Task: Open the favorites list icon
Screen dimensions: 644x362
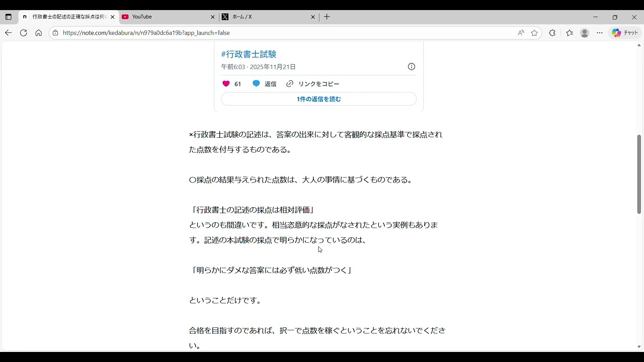Action: (x=569, y=33)
